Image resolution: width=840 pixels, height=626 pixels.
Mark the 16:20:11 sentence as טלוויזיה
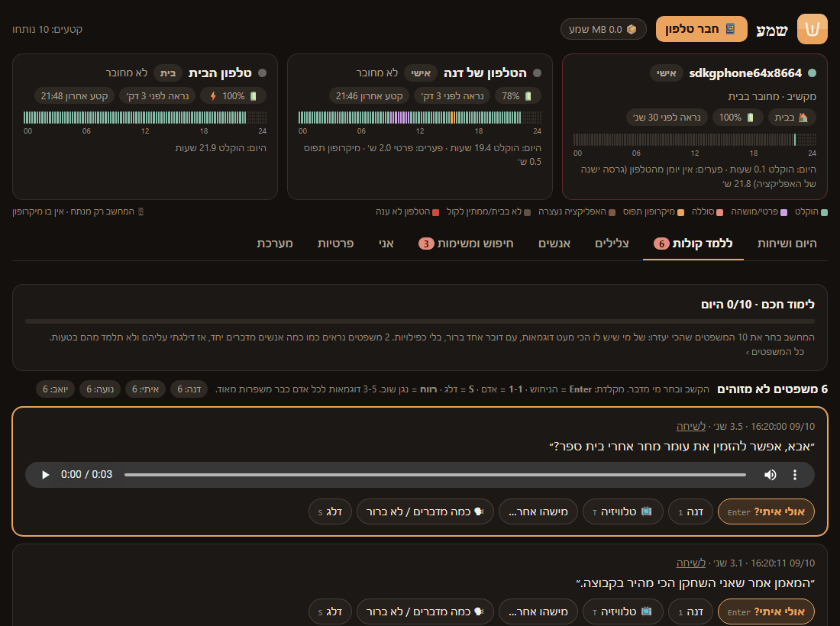point(622,611)
